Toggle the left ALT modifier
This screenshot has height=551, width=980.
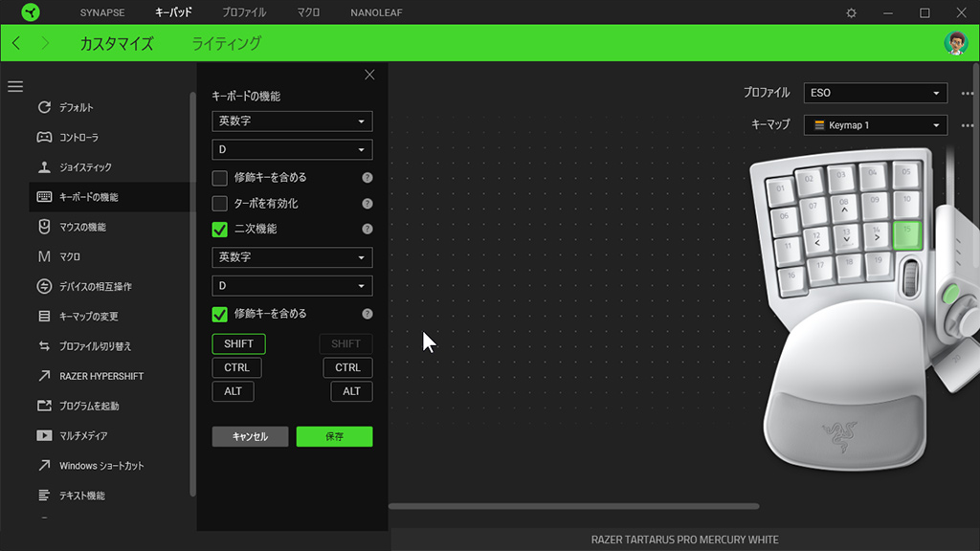234,391
